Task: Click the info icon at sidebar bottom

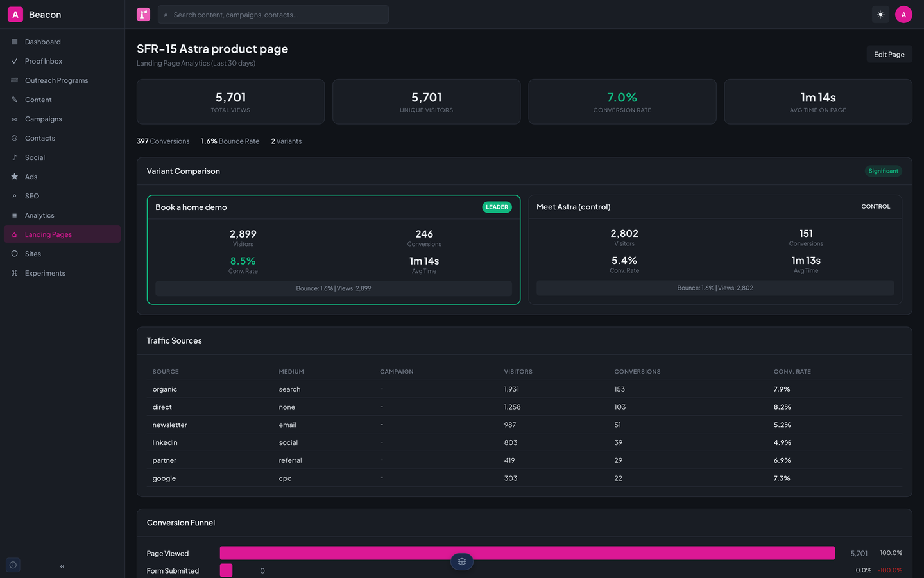Action: click(13, 565)
